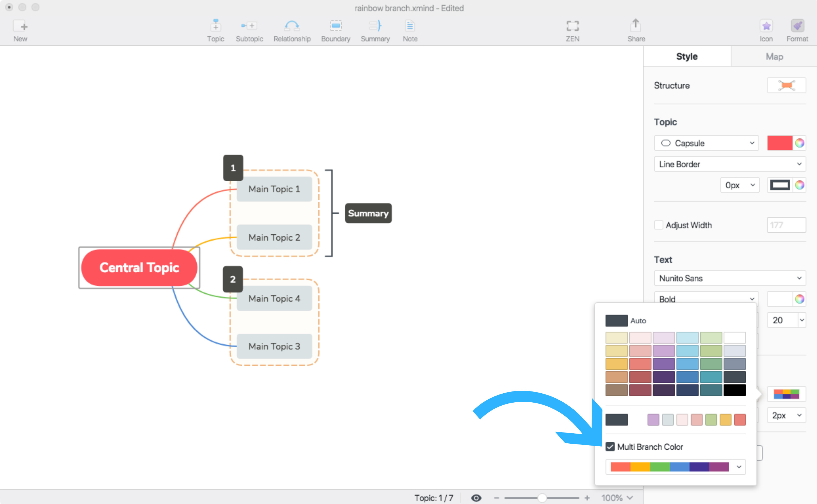Click the Adjust Width value field
This screenshot has height=504, width=817.
[786, 225]
